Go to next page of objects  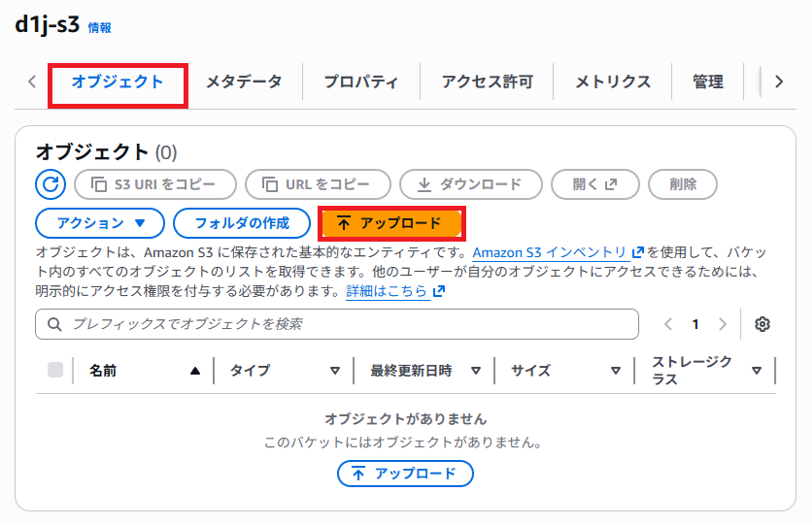coord(723,324)
